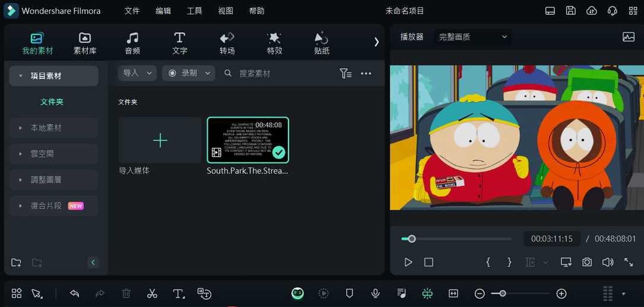The width and height of the screenshot is (644, 307).
Task: Adjust volume with the speaker icon
Action: [607, 262]
